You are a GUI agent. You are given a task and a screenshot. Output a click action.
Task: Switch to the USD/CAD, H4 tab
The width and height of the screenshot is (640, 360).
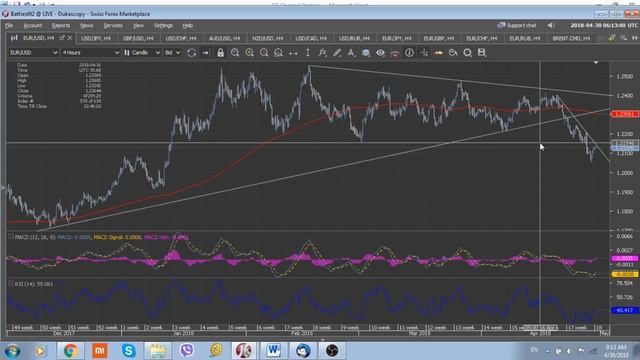[x=311, y=38]
